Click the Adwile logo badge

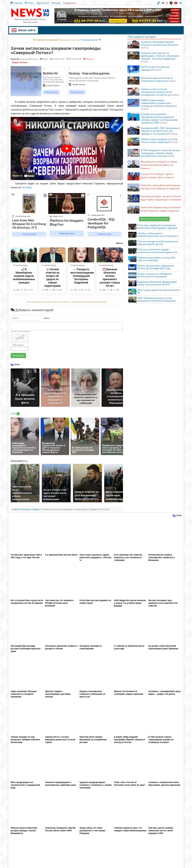pos(119,243)
